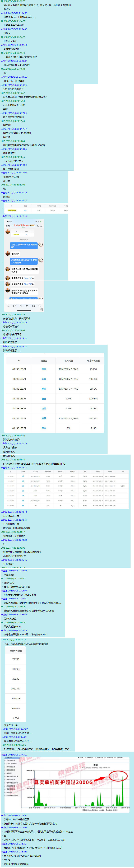Click the 1029.54G cell in large attack table
134x868 pixels.
[93, 399]
